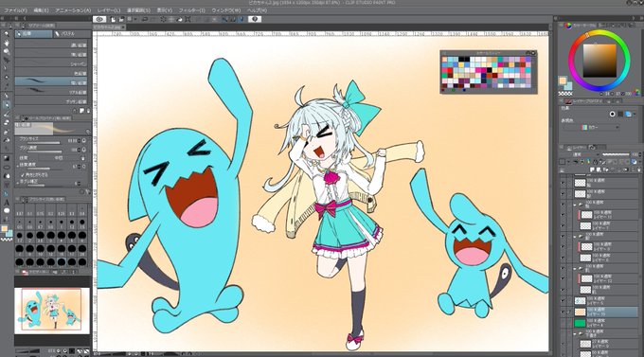Click the layer opacity slider

pos(616,154)
